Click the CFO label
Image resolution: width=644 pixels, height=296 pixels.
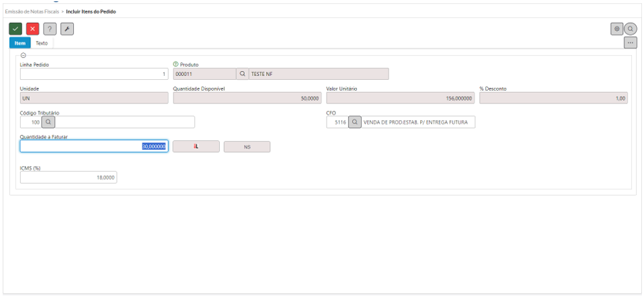click(331, 113)
